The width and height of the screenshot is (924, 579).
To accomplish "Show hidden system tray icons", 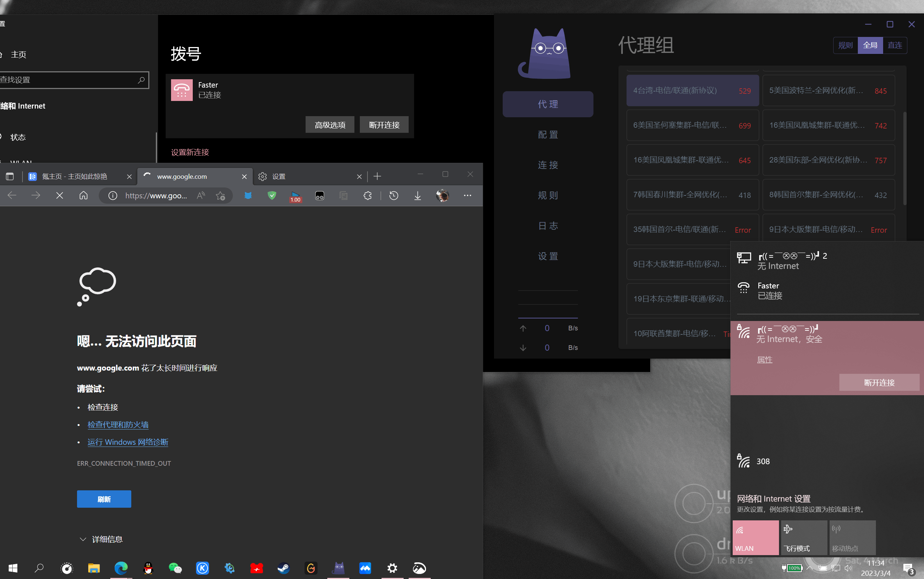I will point(810,568).
